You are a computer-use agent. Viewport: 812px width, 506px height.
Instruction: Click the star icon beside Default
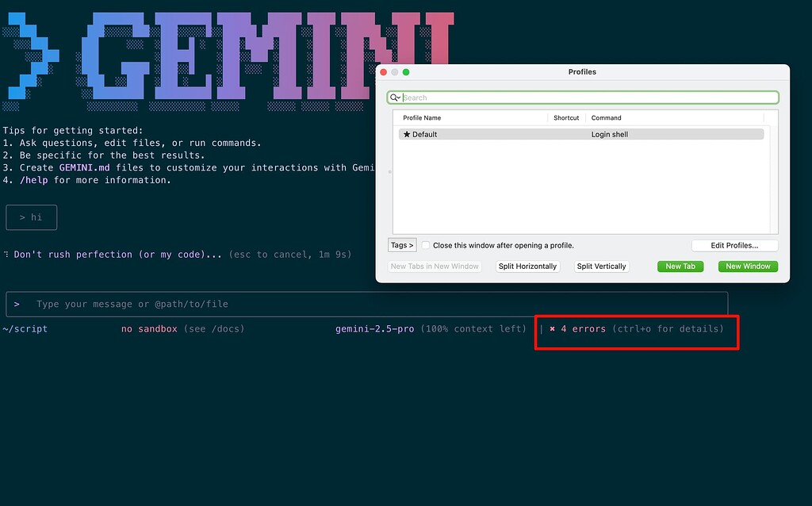[x=407, y=134]
